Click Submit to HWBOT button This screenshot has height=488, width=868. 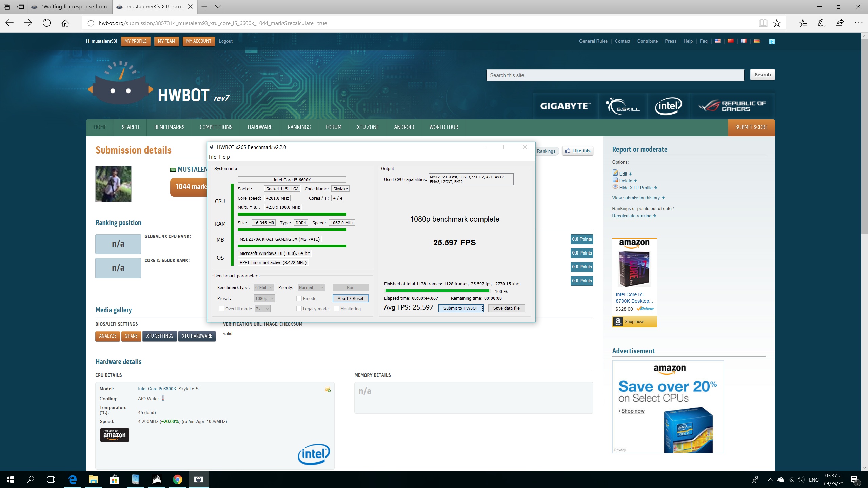(461, 308)
